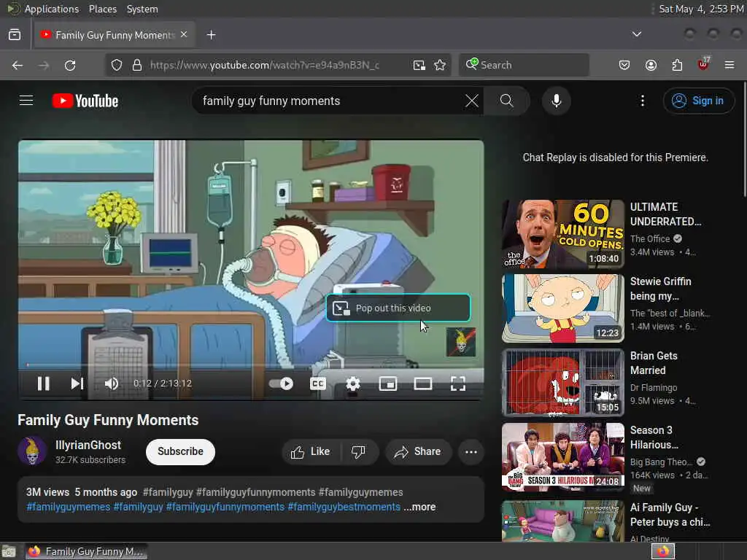The height and width of the screenshot is (560, 747).
Task: Expand the list all tabs chevron
Action: (636, 34)
